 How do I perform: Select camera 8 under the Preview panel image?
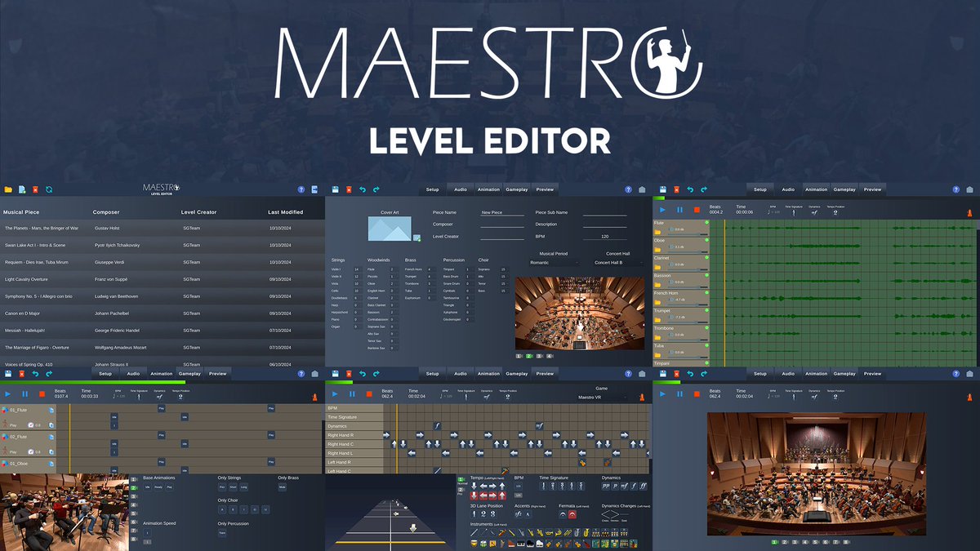[x=846, y=541]
